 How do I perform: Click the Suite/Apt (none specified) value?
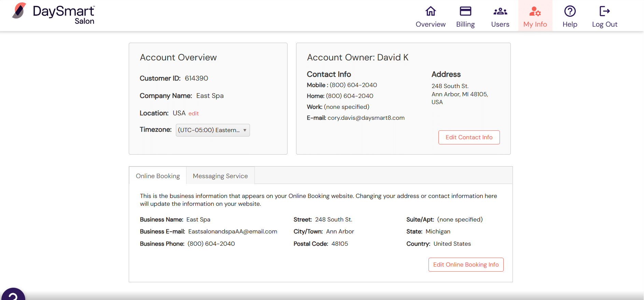coord(460,219)
